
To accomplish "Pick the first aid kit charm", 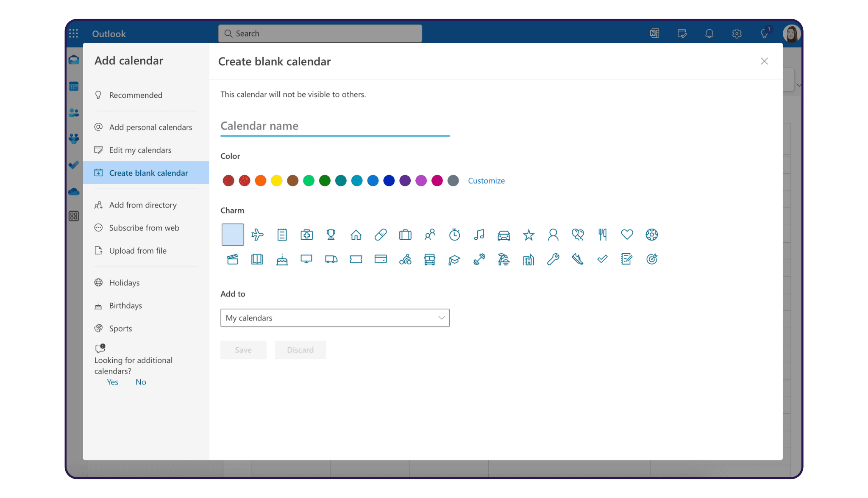I will click(x=306, y=235).
